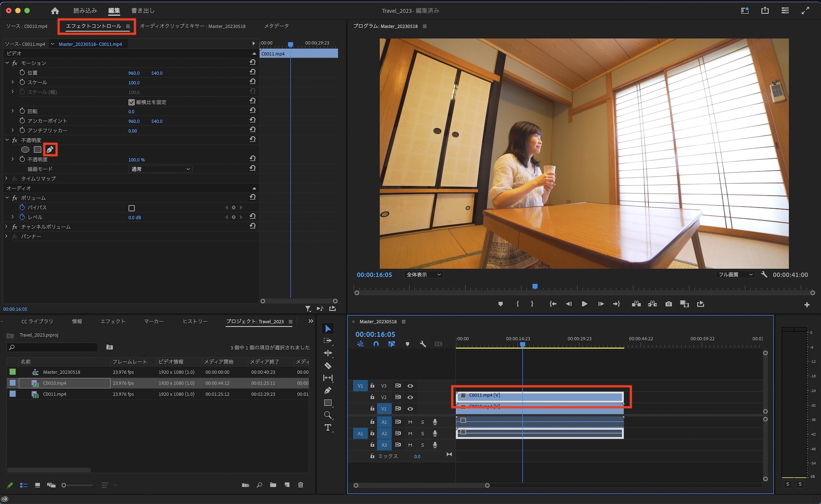Create an ellipse mask under Opacity

coord(25,150)
